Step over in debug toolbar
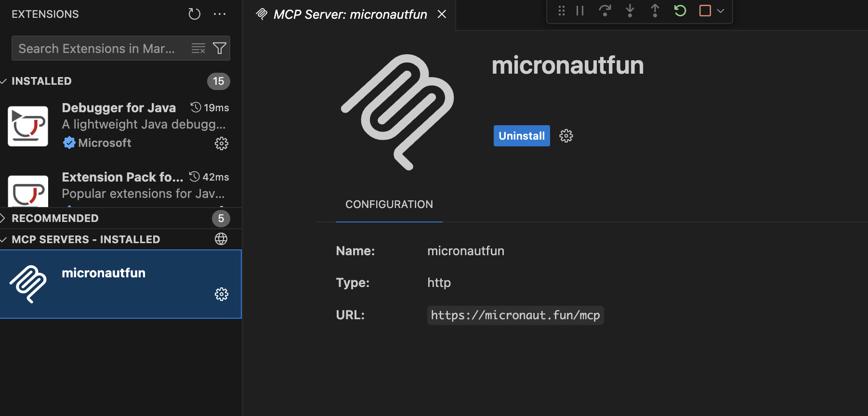 click(605, 11)
